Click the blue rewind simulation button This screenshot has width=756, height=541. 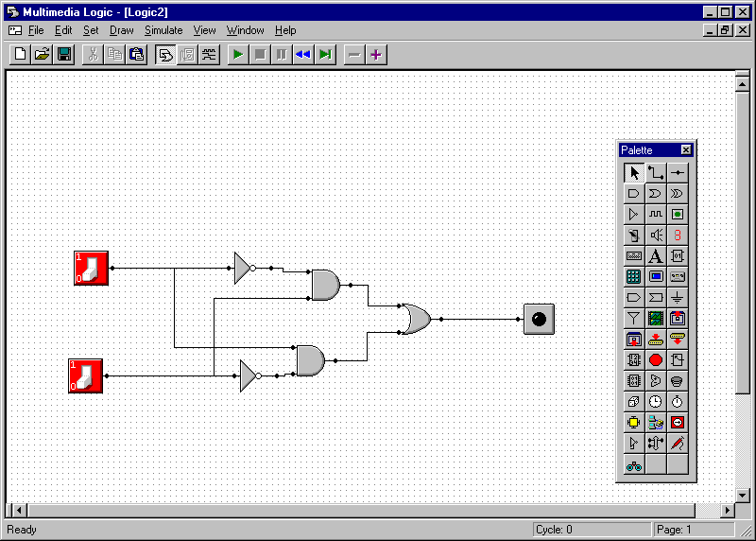[x=302, y=54]
